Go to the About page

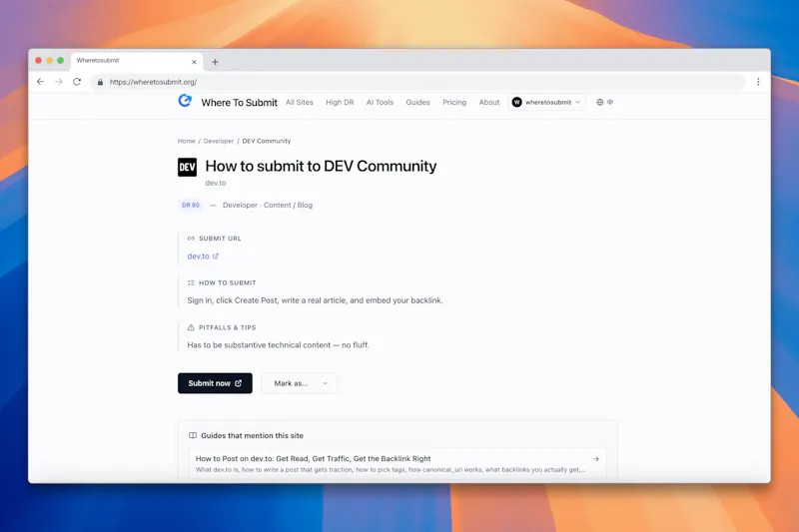pyautogui.click(x=489, y=102)
